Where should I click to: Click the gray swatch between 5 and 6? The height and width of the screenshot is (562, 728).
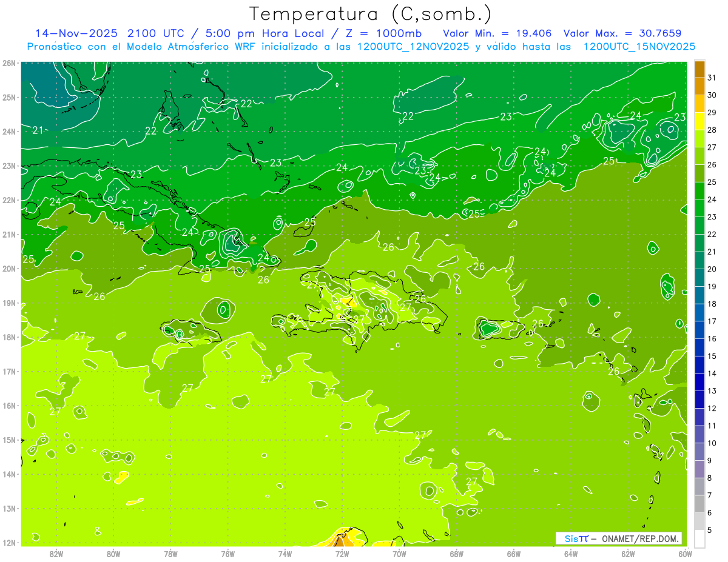tap(700, 521)
